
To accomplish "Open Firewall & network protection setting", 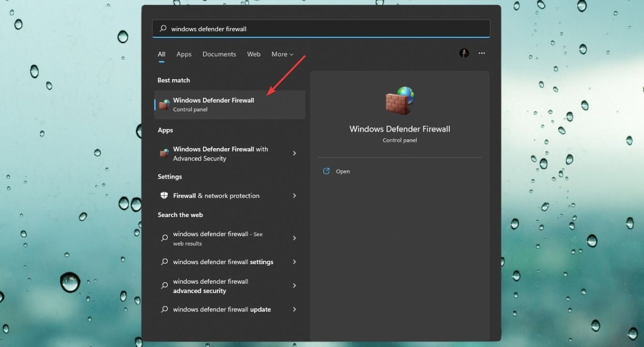I will tap(230, 196).
